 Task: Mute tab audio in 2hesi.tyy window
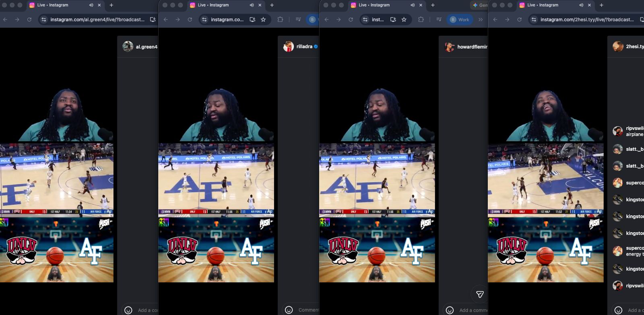click(581, 5)
